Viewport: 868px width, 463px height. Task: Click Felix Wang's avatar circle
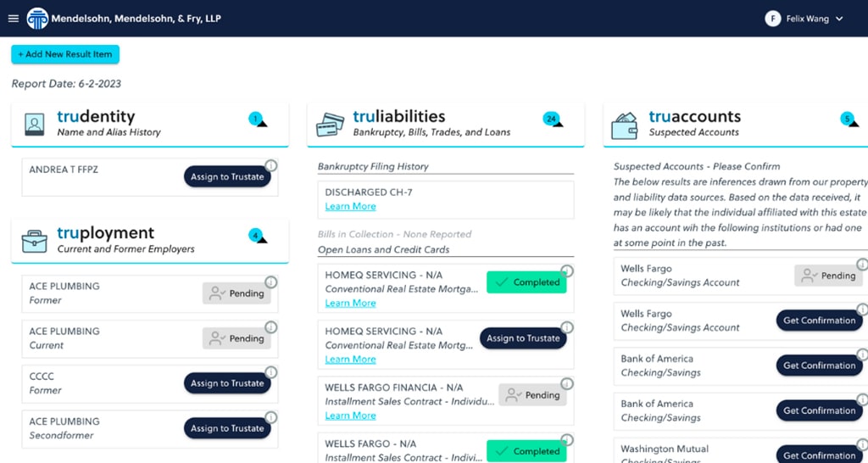[772, 19]
